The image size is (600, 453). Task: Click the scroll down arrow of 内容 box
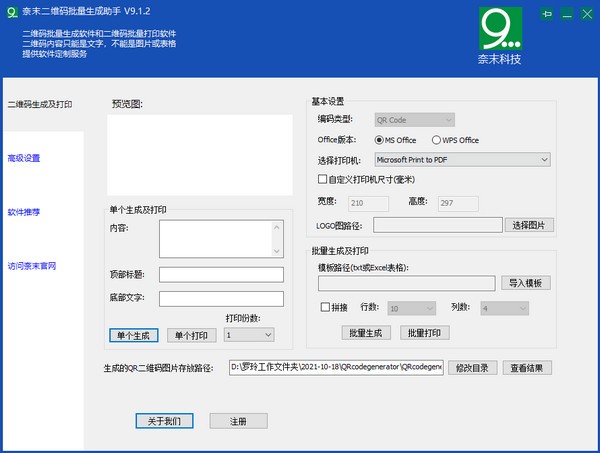tap(277, 251)
